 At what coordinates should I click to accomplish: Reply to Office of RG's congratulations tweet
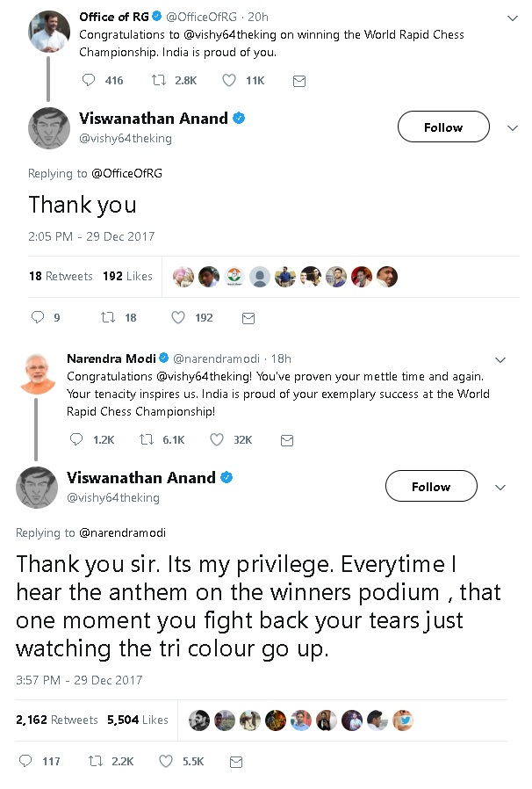[89, 81]
